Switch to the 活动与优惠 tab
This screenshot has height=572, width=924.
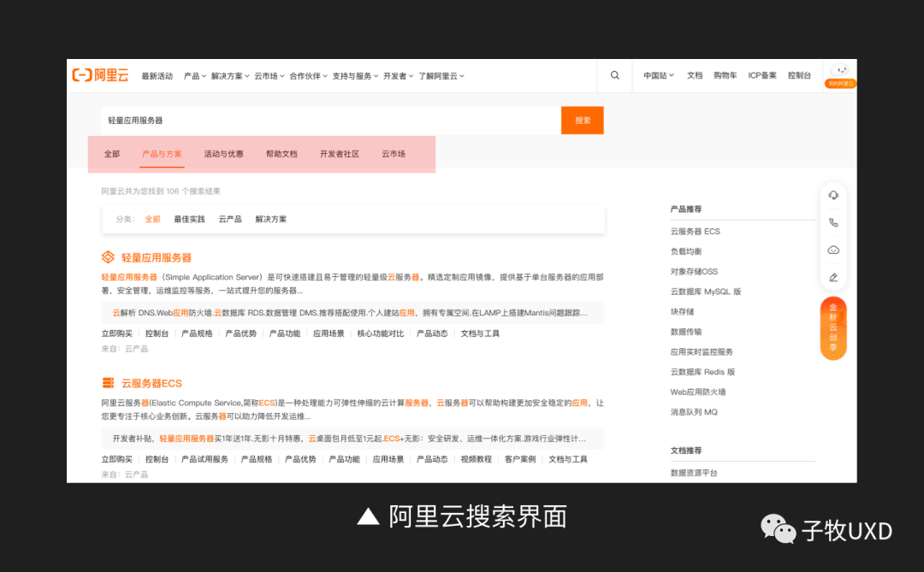pyautogui.click(x=223, y=154)
